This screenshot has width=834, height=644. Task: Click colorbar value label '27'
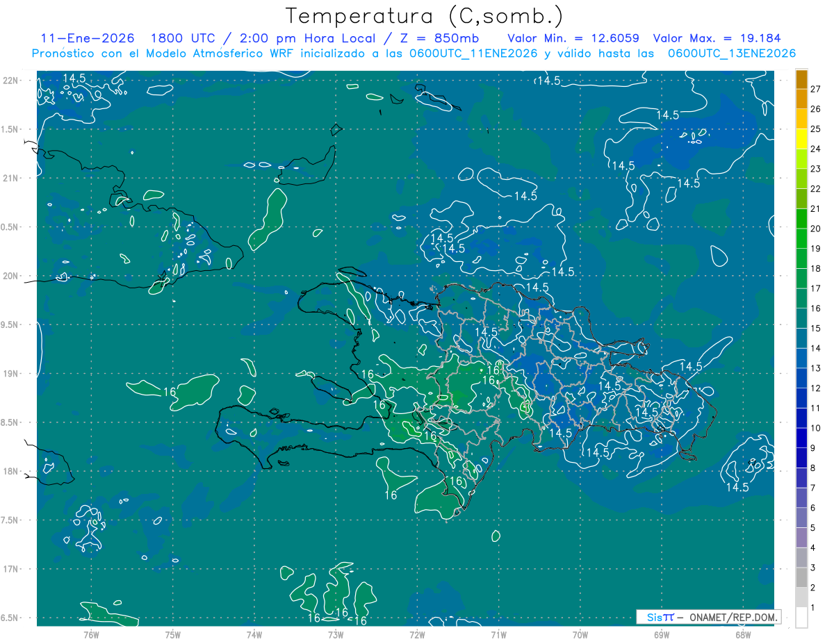[815, 89]
